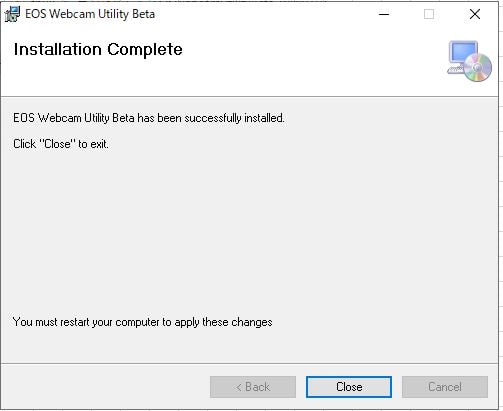503x411 pixels.
Task: Click the successfully installed message text
Action: (149, 118)
